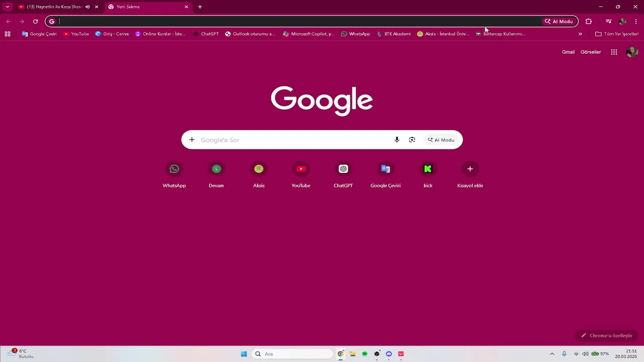Show hidden system tray icons
Screen dimensions: 644x362
(x=552, y=354)
